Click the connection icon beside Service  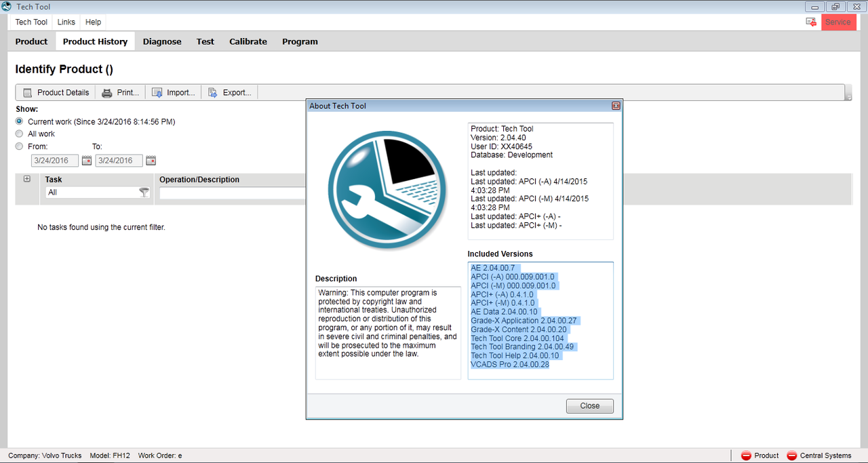click(811, 22)
